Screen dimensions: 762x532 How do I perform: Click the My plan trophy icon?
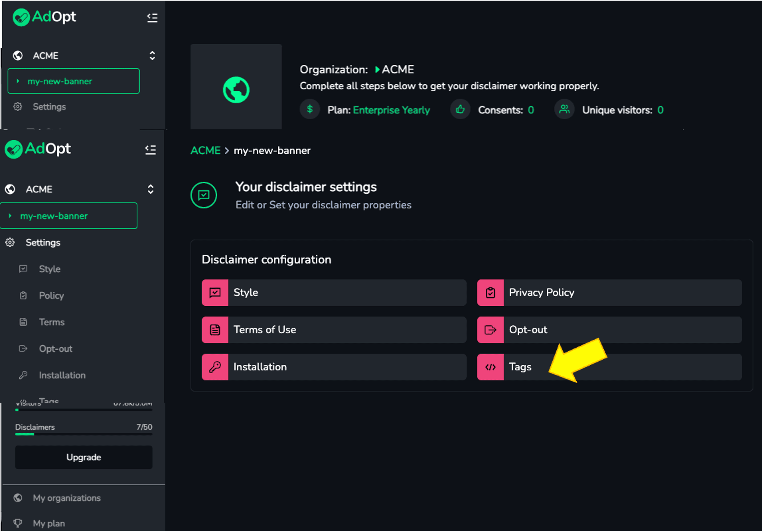coord(18,523)
